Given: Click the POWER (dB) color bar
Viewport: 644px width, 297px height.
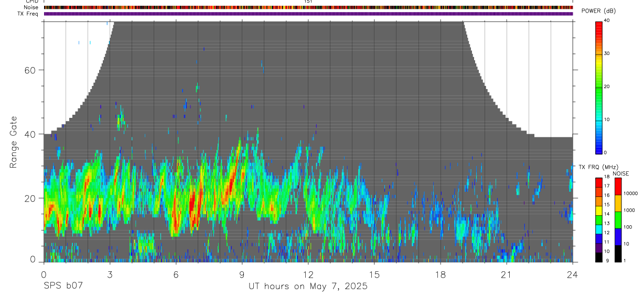Looking at the screenshot, I should click(x=598, y=87).
